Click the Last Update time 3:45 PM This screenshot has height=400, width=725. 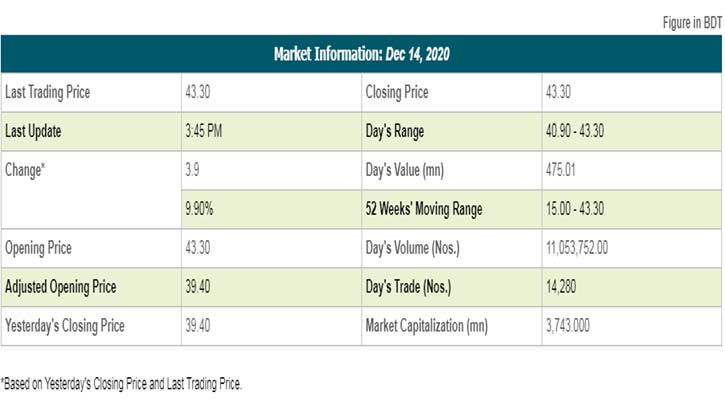pos(206,131)
